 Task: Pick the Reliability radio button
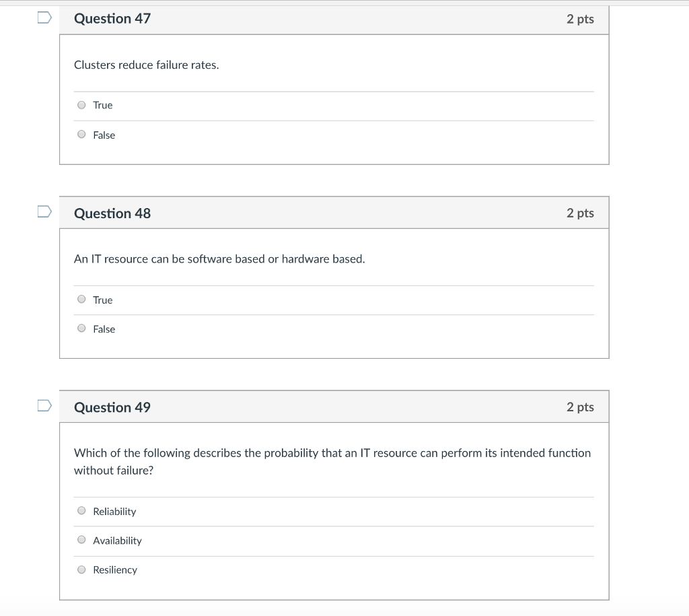point(81,511)
